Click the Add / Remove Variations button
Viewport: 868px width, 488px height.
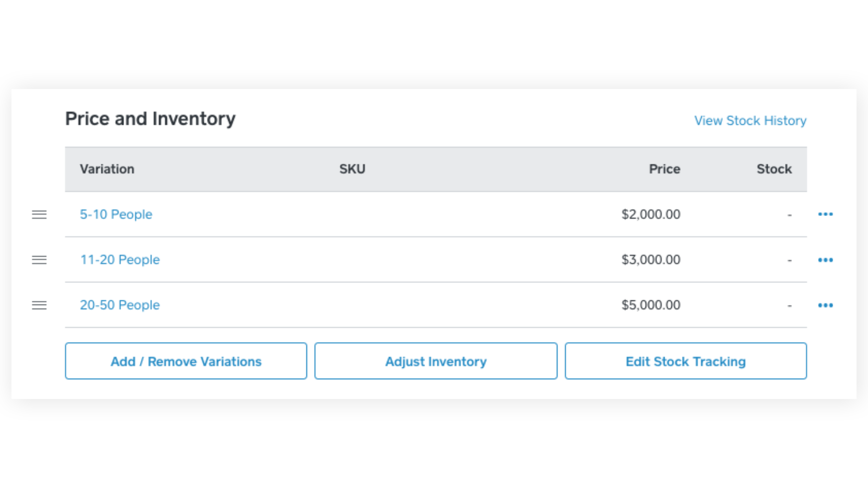[186, 361]
